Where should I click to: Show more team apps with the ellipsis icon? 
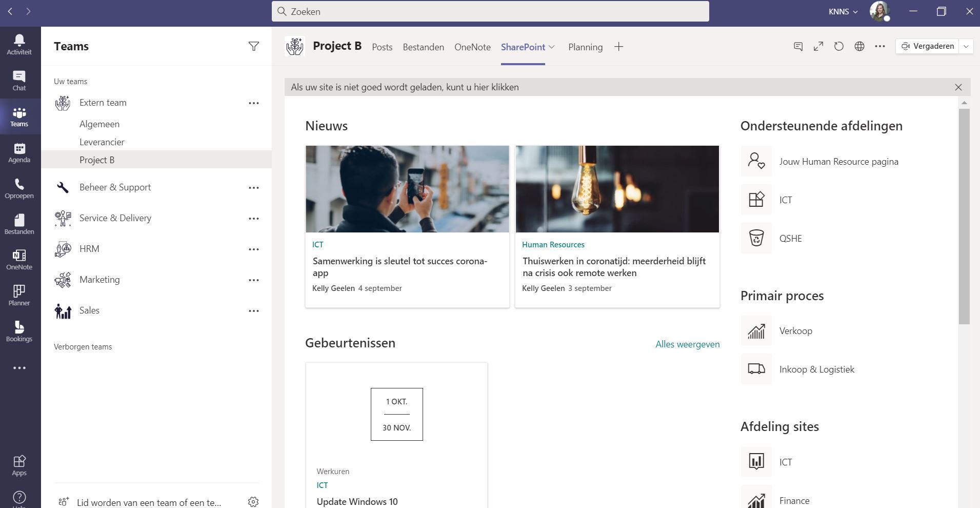(x=880, y=46)
